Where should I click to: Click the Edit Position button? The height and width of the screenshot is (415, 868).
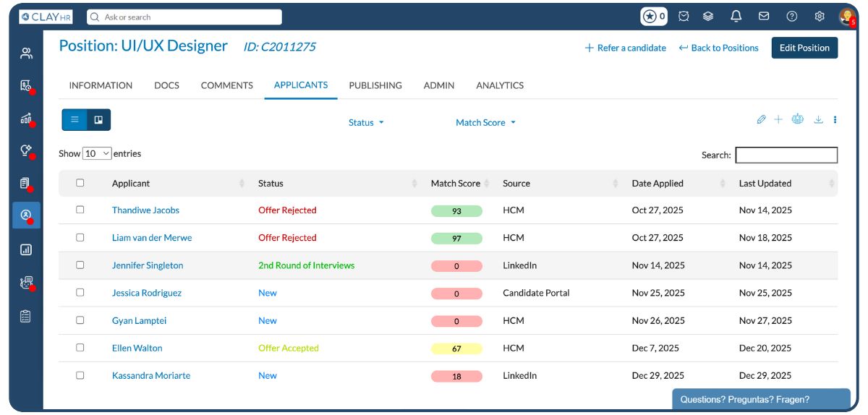(804, 48)
